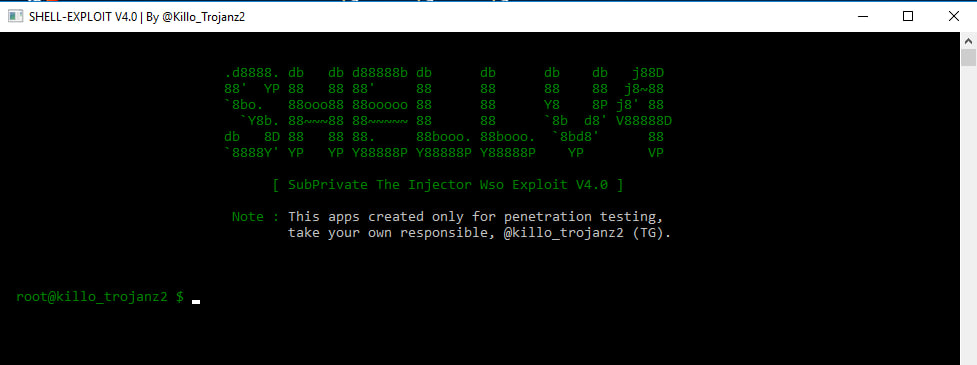Close the SHELL-EXPLOIT V4.0 window
Viewport: 977px width, 365px height.
(x=953, y=17)
